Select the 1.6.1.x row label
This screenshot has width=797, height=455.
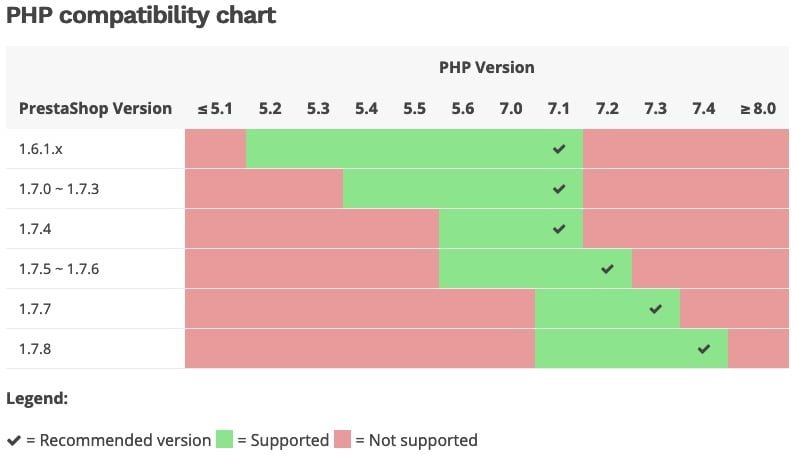pos(41,149)
